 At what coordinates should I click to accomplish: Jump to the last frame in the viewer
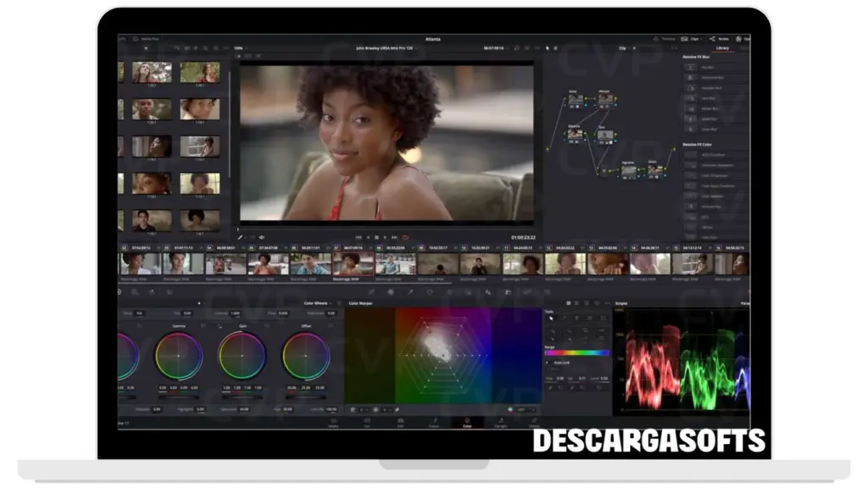click(x=395, y=237)
